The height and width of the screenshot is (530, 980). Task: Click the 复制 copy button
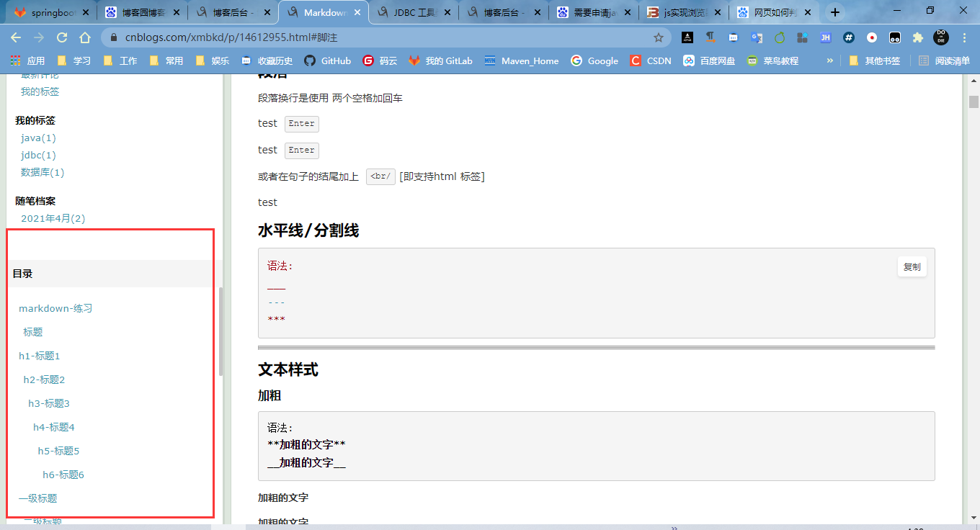[912, 266]
